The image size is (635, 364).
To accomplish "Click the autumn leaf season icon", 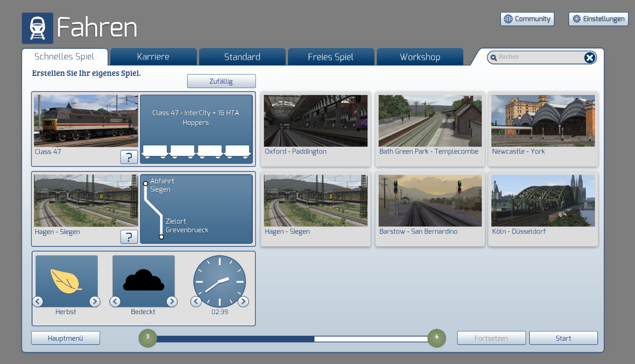I will (x=66, y=281).
